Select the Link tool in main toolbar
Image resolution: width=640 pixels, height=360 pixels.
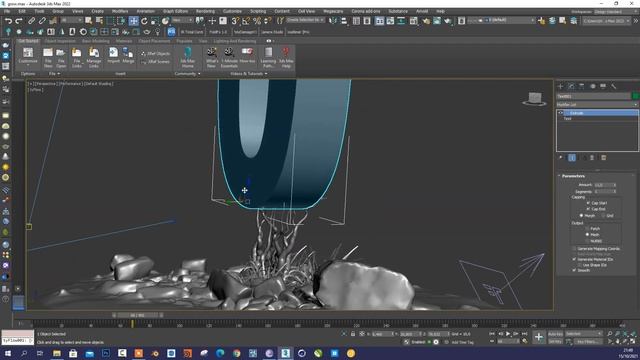click(31, 20)
